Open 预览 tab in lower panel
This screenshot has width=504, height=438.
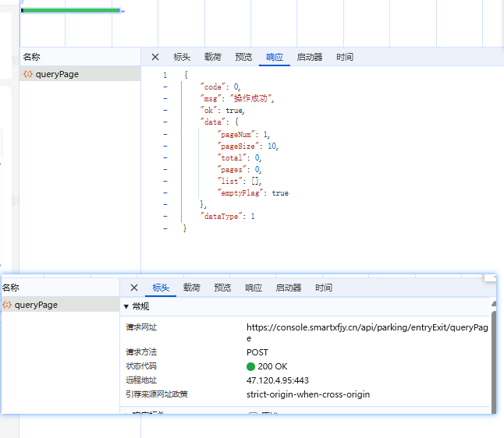coord(222,288)
